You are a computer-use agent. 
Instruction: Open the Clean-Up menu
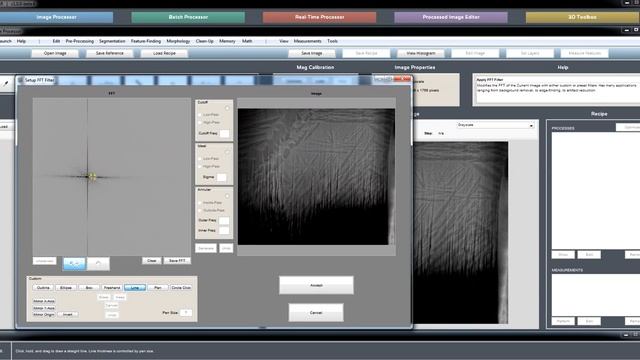pos(204,41)
